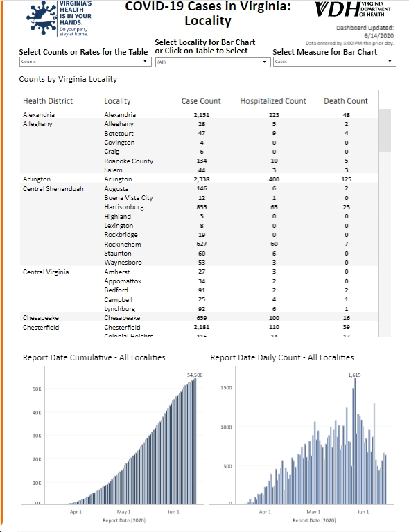The image size is (409, 532).
Task: Click the Central Shenandoah health district label
Action: tap(53, 188)
